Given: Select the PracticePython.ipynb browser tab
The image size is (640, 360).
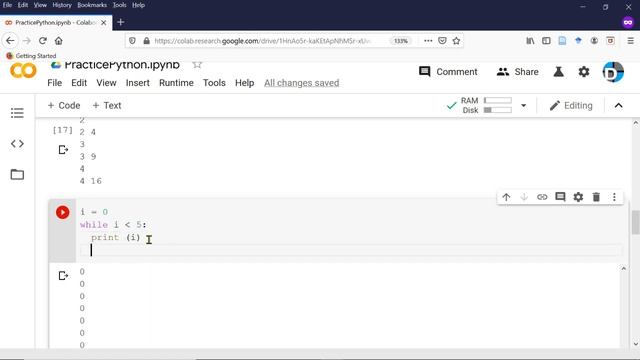Looking at the screenshot, I should click(55, 22).
